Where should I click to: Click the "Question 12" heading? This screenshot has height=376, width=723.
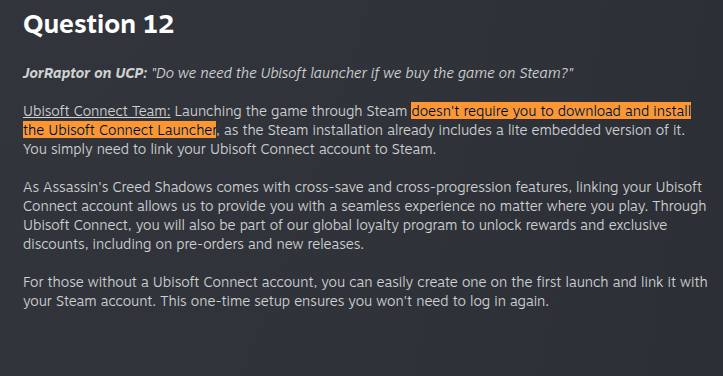click(99, 24)
